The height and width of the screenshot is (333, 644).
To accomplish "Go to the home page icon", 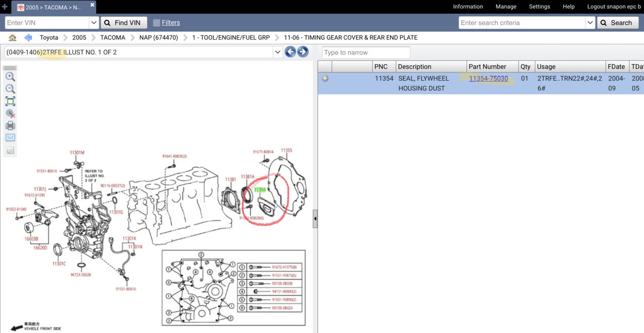I will [x=13, y=38].
